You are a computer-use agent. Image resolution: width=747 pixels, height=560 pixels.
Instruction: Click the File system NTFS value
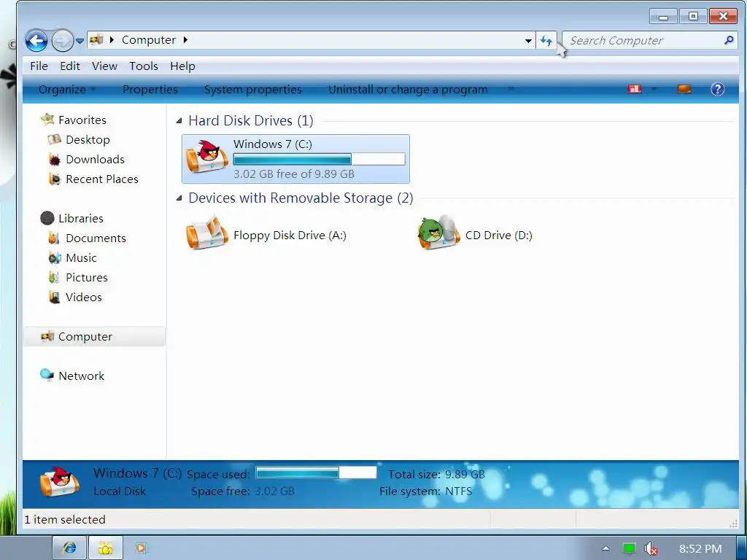pos(459,491)
